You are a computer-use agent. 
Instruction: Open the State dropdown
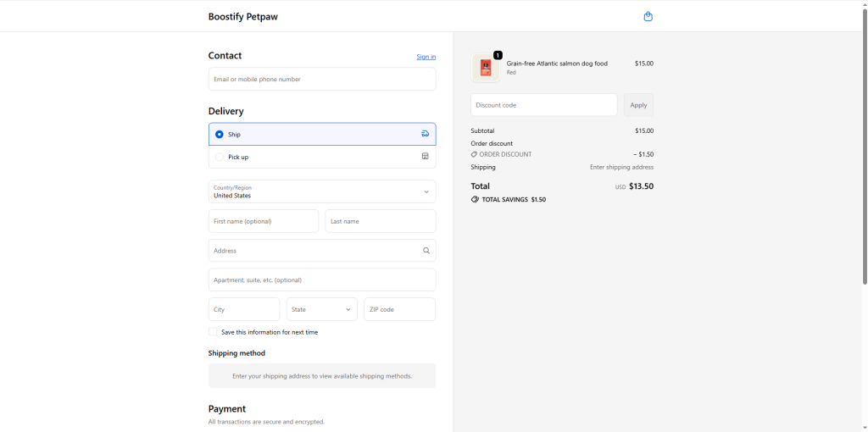point(322,309)
